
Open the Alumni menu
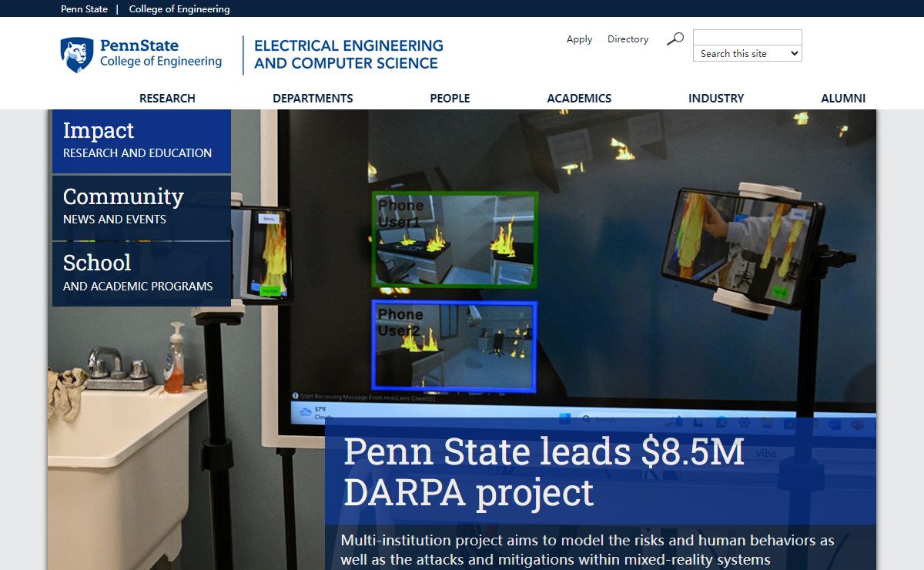coord(843,99)
